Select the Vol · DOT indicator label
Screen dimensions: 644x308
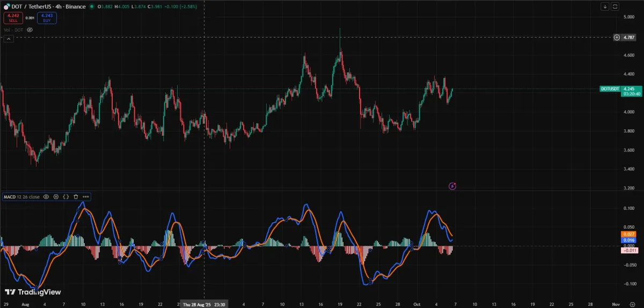[x=14, y=30]
